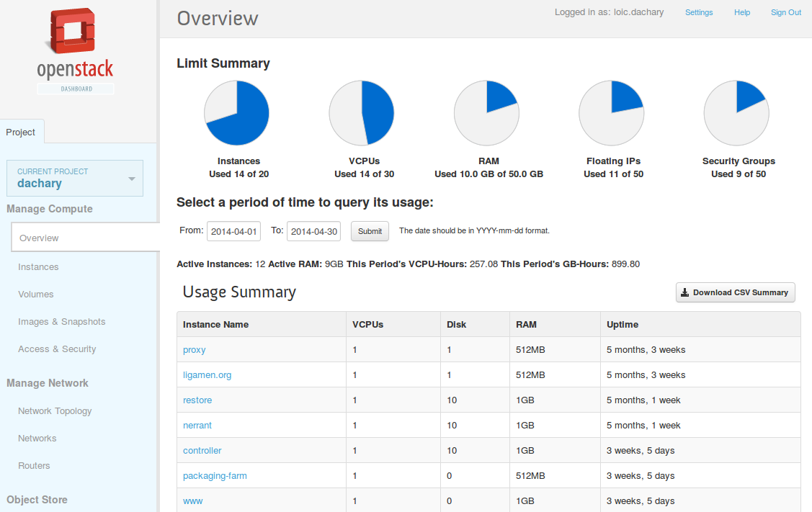Click the From date input field
This screenshot has height=512, width=812.
point(233,231)
